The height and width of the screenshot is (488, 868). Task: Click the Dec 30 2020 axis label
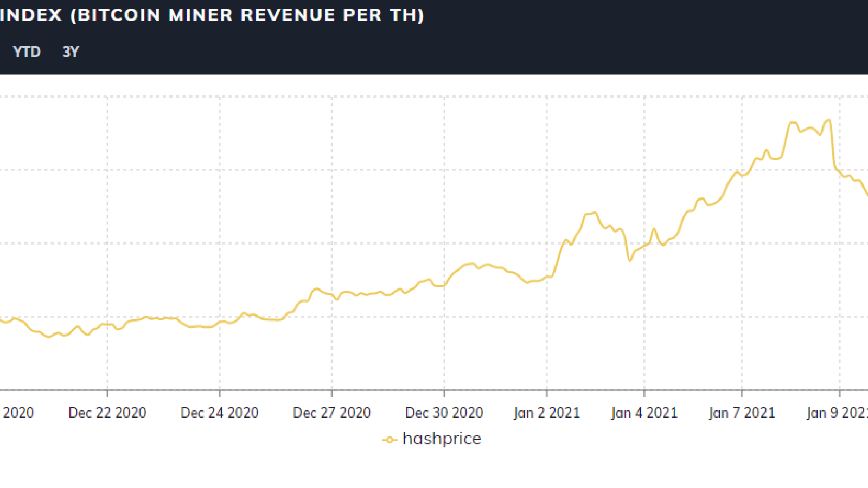(x=444, y=413)
